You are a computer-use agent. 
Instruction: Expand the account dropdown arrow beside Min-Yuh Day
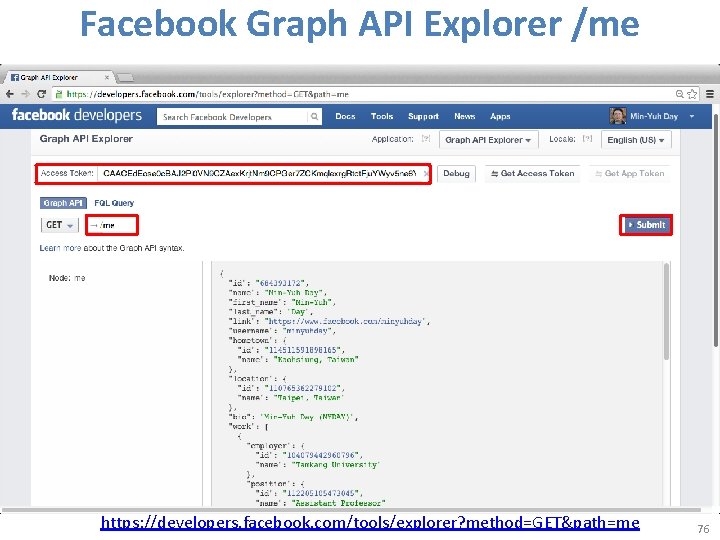[x=692, y=117]
